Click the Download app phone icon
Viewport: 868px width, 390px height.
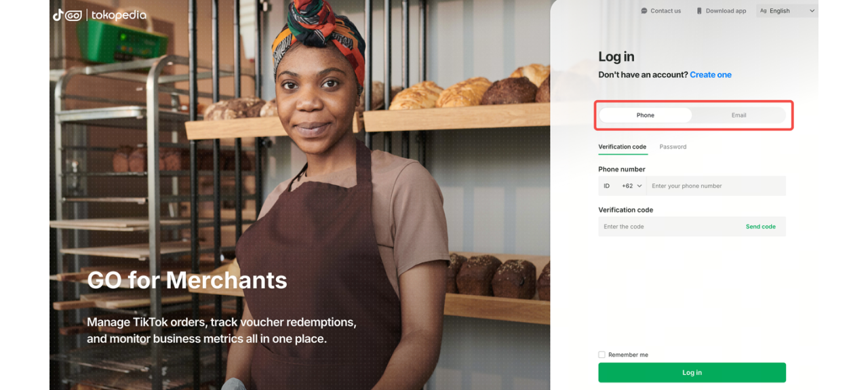(699, 11)
